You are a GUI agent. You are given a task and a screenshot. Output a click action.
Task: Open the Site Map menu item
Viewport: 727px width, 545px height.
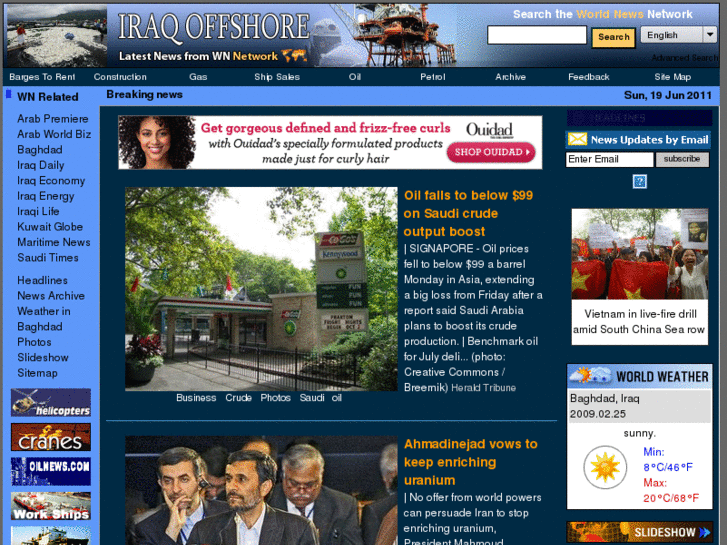(673, 77)
